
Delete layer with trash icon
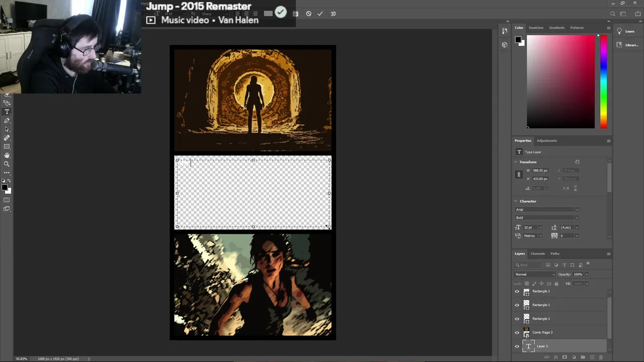point(601,357)
